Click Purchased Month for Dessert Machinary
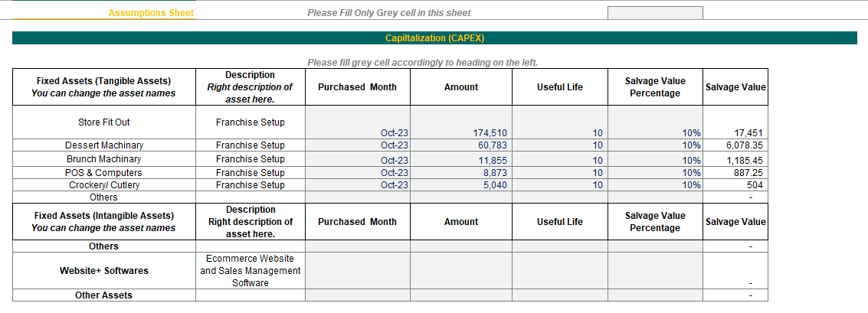Image resolution: width=868 pixels, height=313 pixels. click(358, 145)
